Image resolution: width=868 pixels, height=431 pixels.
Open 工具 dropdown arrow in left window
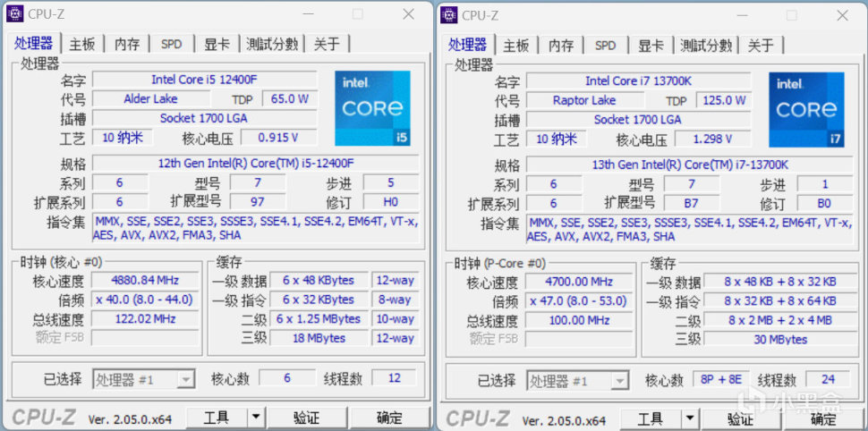coord(255,418)
